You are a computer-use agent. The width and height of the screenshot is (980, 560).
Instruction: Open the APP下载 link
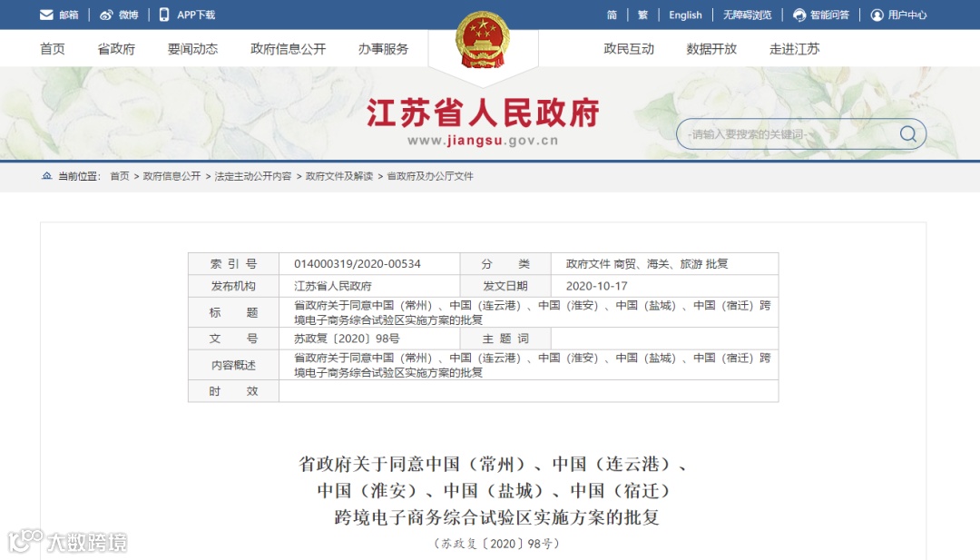196,15
